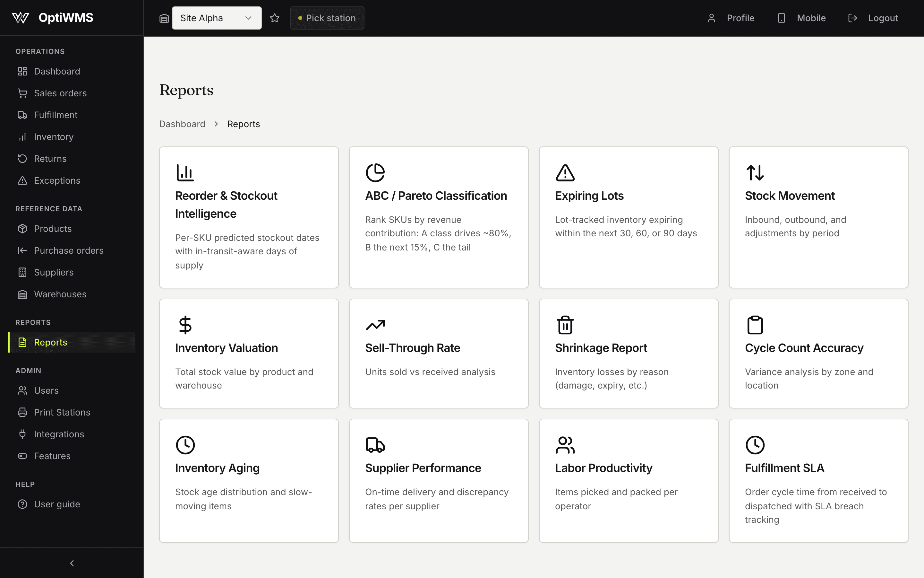
Task: Click the pie chart icon on ABC card
Action: click(375, 172)
